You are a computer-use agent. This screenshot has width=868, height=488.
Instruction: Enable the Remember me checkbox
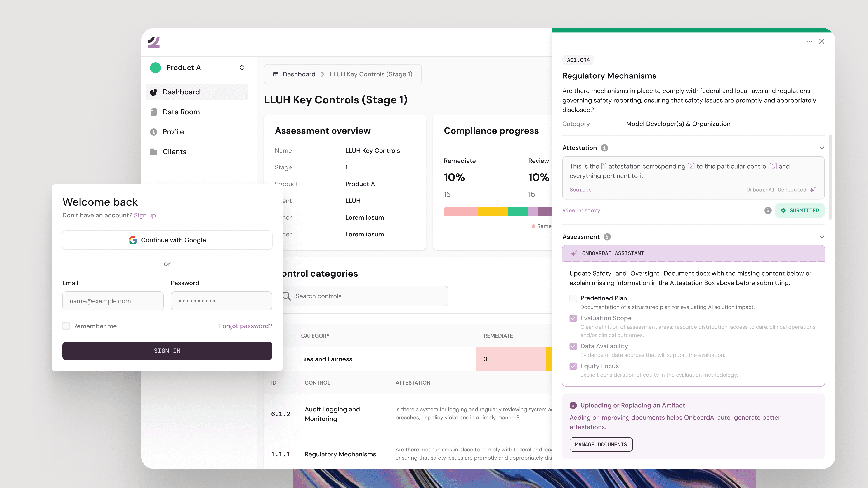[66, 326]
